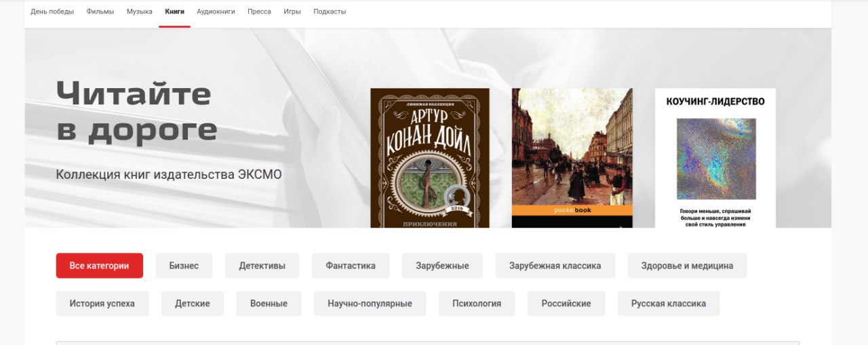Filter by Зарубежная классика
Image resolution: width=868 pixels, height=345 pixels.
click(555, 266)
